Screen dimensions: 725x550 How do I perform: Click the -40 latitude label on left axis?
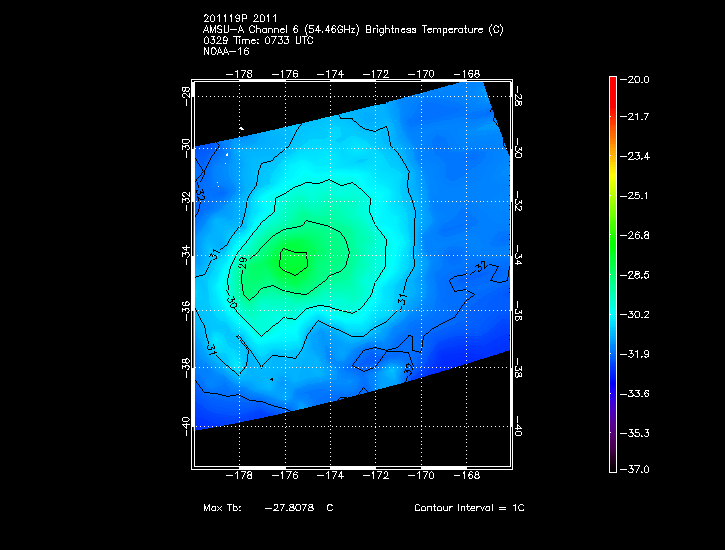186,424
